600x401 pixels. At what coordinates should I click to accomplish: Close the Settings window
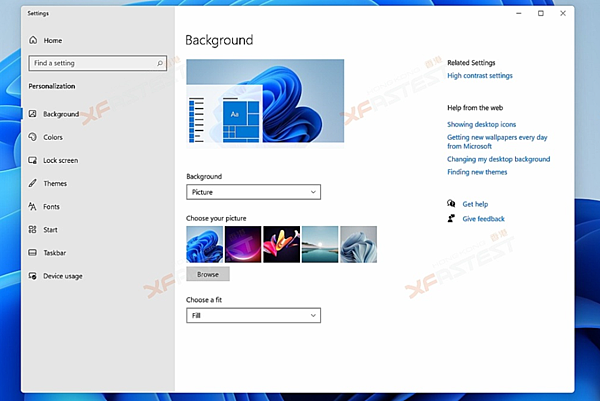pos(563,13)
